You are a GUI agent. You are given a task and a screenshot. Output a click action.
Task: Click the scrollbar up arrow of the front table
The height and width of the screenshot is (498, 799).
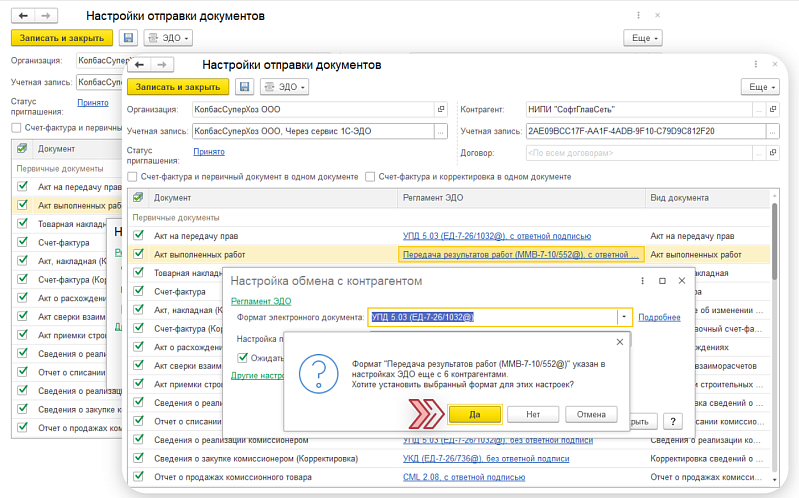pos(775,195)
